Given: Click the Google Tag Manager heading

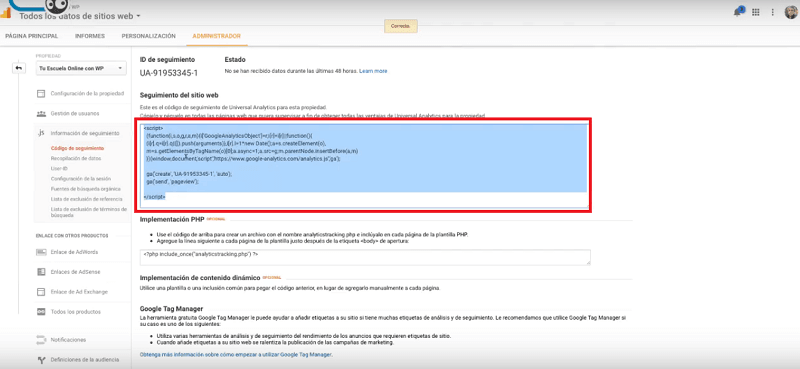Looking at the screenshot, I should click(171, 309).
